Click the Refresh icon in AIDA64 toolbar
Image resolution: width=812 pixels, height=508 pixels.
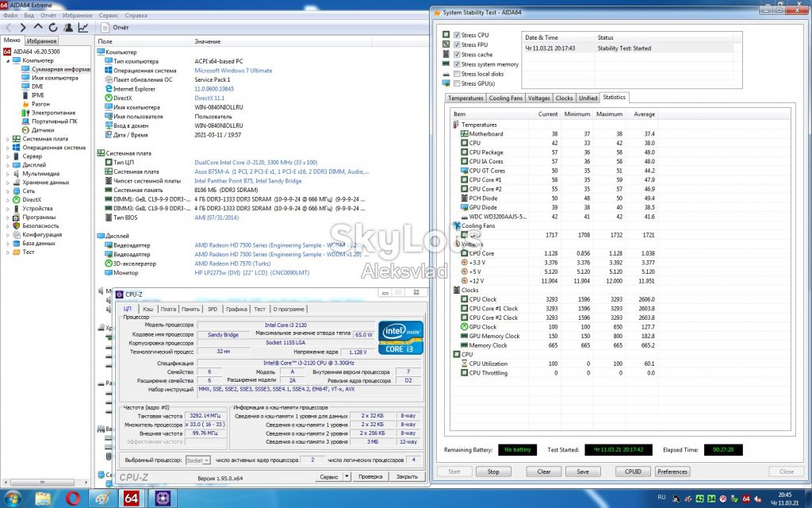pyautogui.click(x=53, y=28)
